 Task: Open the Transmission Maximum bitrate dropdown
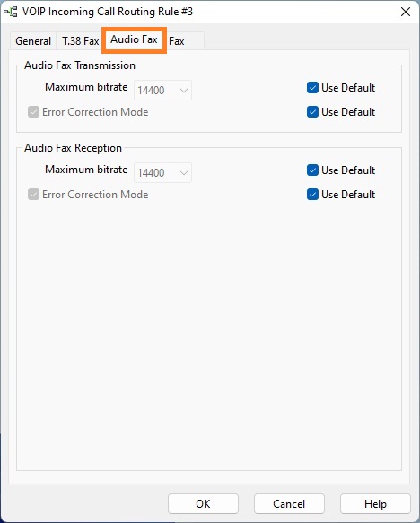point(162,90)
